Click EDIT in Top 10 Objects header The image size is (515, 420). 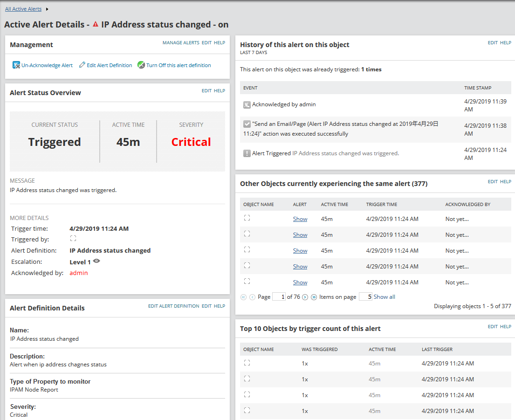[493, 326]
